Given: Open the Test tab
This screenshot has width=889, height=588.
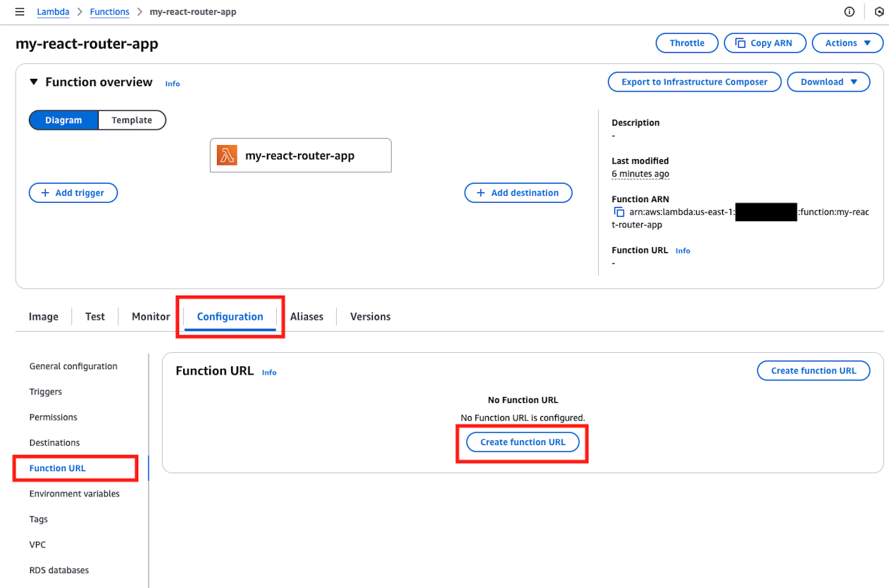Looking at the screenshot, I should 95,317.
